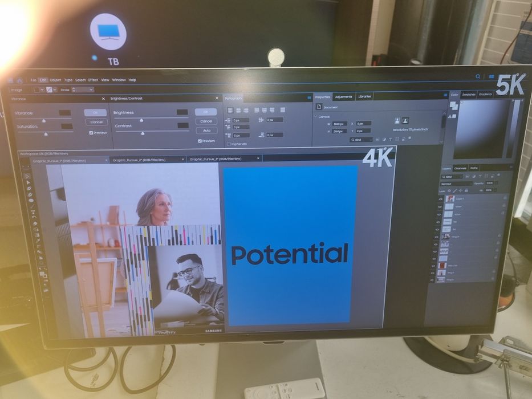Switch the filter toggle circle in Properties panel
This screenshot has width=532, height=399.
pos(410,138)
